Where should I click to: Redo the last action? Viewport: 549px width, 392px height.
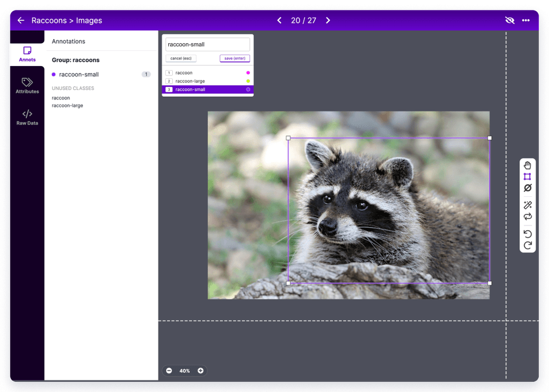(527, 245)
